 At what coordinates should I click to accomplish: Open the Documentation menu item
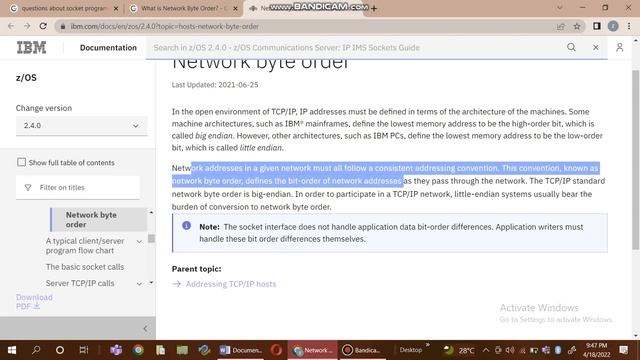[108, 47]
